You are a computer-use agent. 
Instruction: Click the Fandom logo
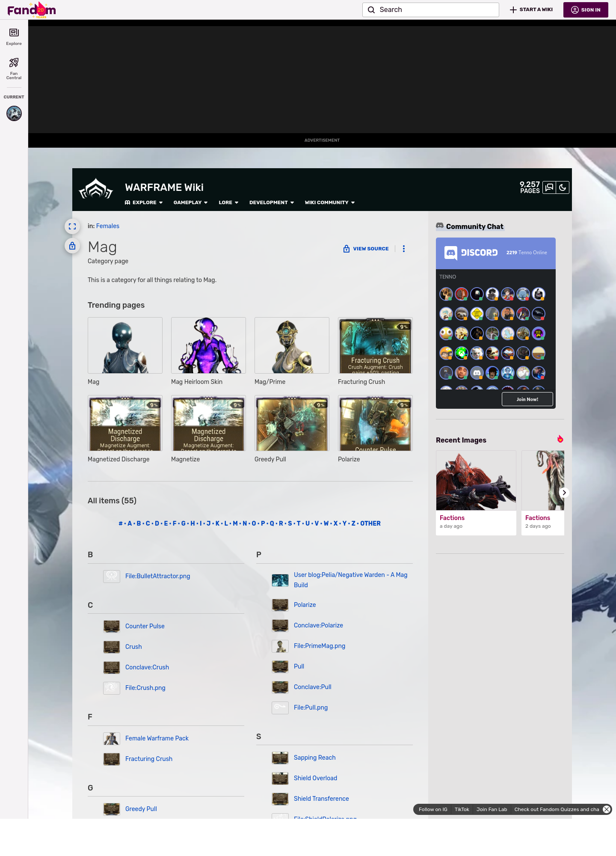tap(32, 10)
